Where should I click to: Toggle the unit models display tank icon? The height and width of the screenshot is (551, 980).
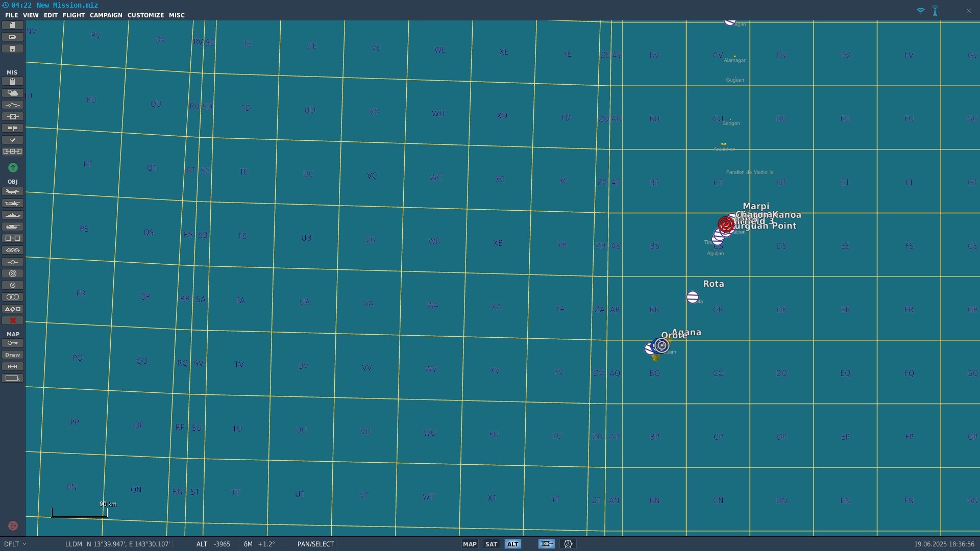pyautogui.click(x=546, y=544)
